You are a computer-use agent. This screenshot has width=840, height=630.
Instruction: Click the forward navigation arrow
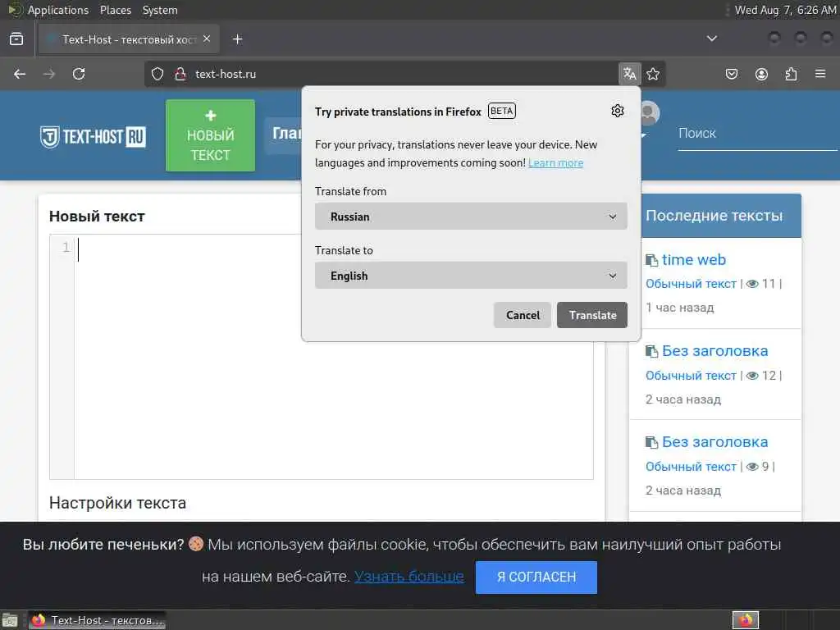point(49,74)
